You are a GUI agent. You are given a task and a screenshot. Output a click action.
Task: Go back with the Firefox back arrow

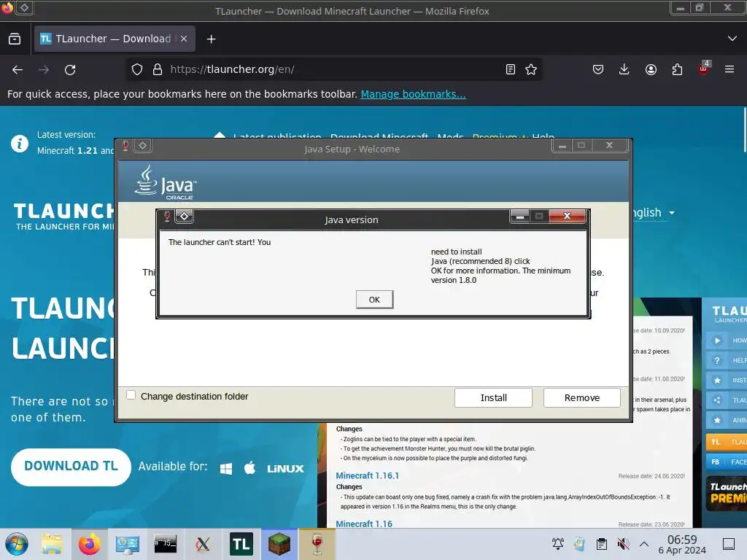click(18, 70)
